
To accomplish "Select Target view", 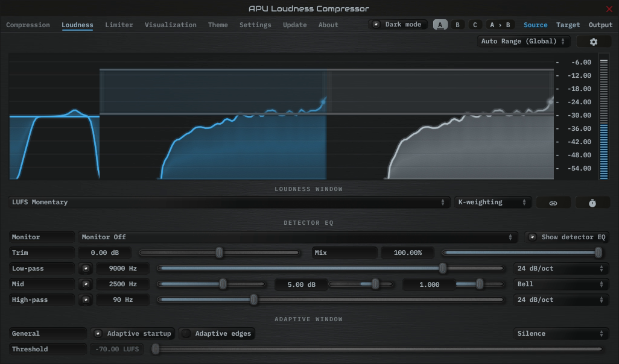I will click(568, 25).
